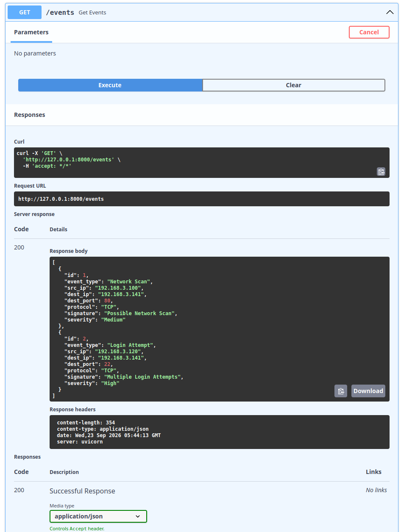Viewport: 401px width, 532px height.
Task: Click the Request URL value http://127.0.0.1:8000/events
Action: (x=61, y=199)
